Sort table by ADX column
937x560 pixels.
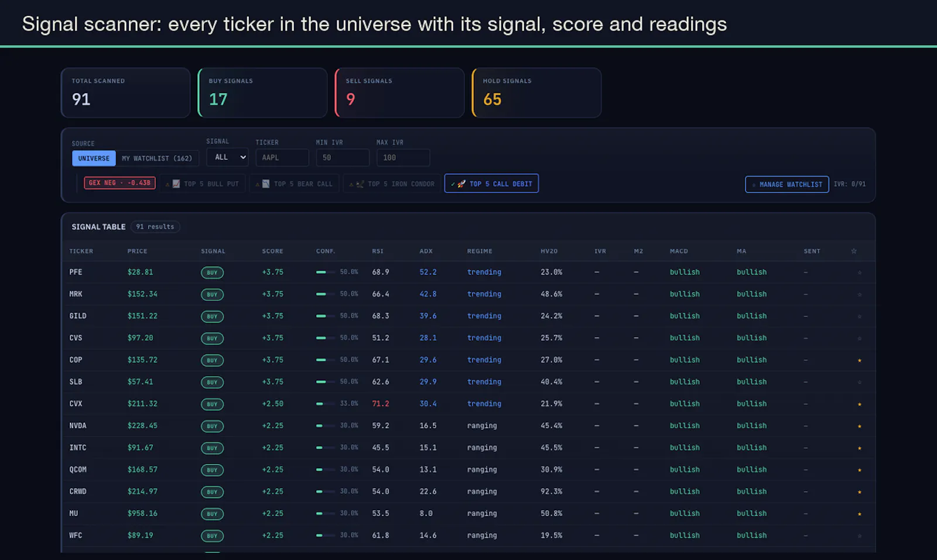tap(426, 251)
